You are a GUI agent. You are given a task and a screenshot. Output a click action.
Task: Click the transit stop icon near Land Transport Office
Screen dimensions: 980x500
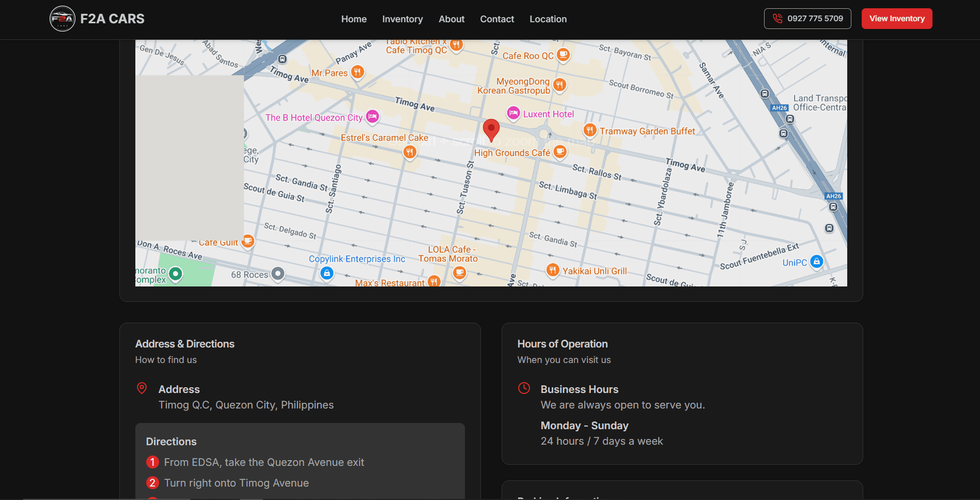click(x=790, y=119)
